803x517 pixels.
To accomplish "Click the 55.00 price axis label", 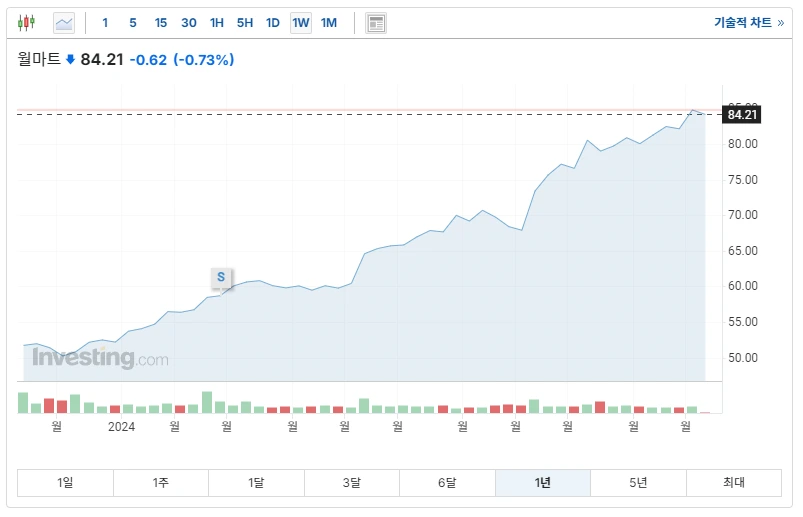I will pos(743,322).
